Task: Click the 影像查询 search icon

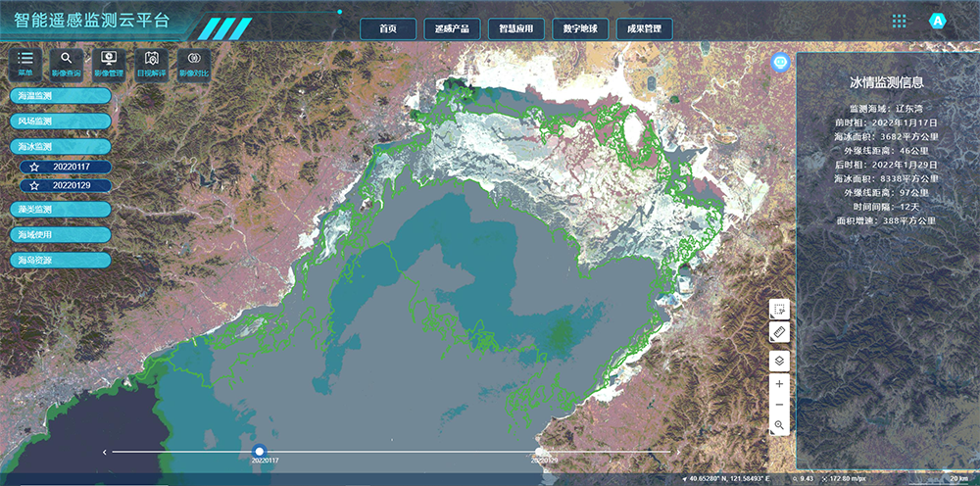Action: point(67,62)
